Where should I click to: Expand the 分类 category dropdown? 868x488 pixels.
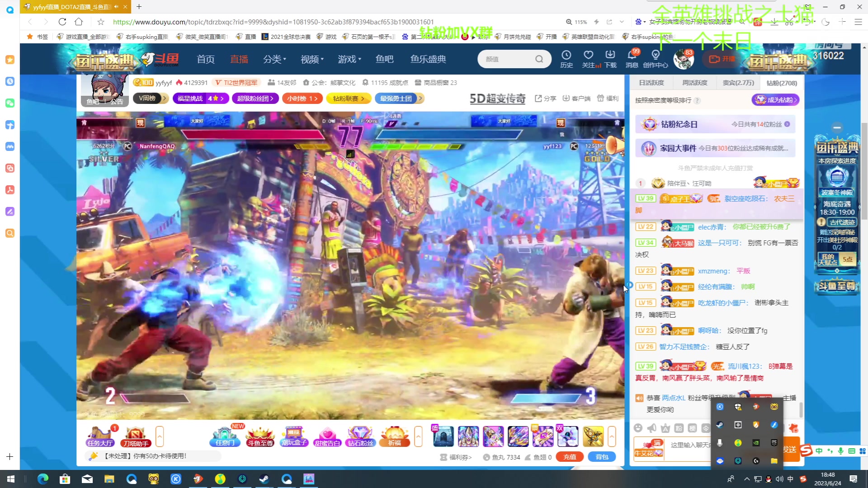tap(275, 59)
